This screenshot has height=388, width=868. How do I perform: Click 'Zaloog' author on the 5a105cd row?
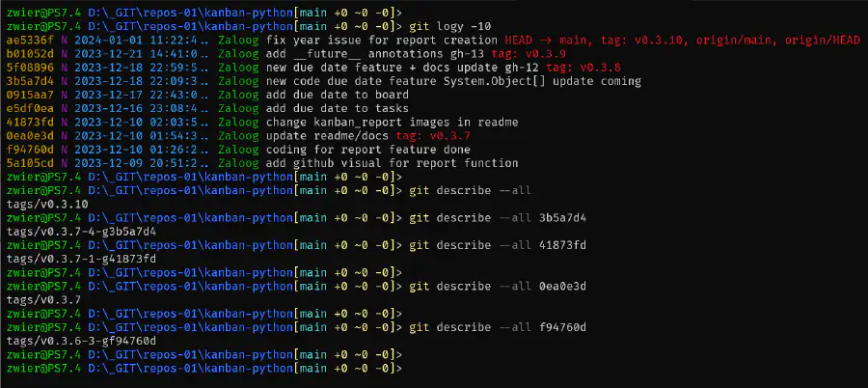(x=238, y=163)
